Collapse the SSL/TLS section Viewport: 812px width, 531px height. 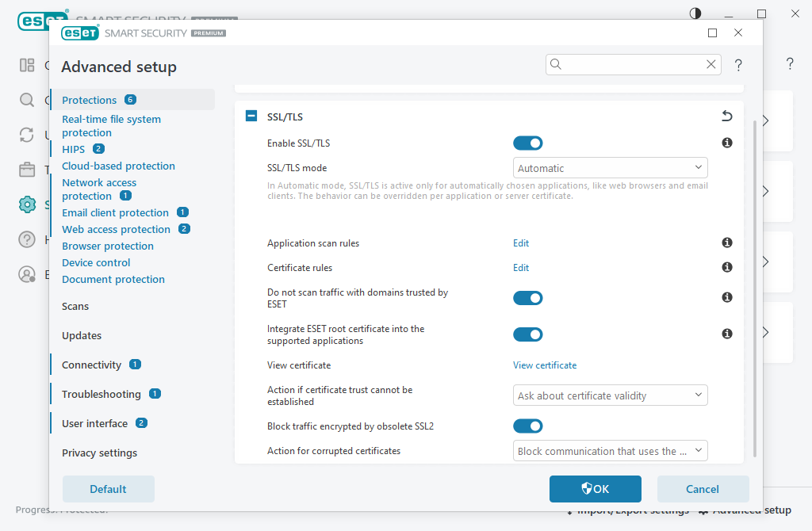[251, 116]
